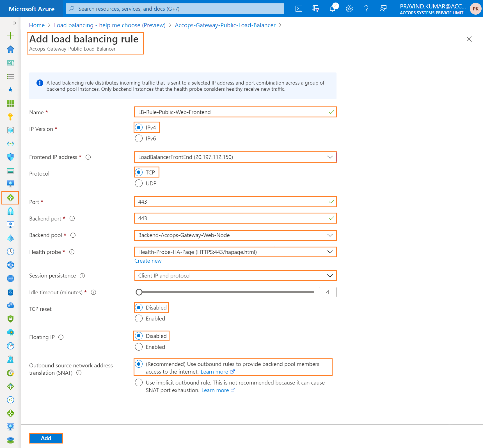Open the portal settings gear
This screenshot has width=483, height=448.
click(x=349, y=9)
